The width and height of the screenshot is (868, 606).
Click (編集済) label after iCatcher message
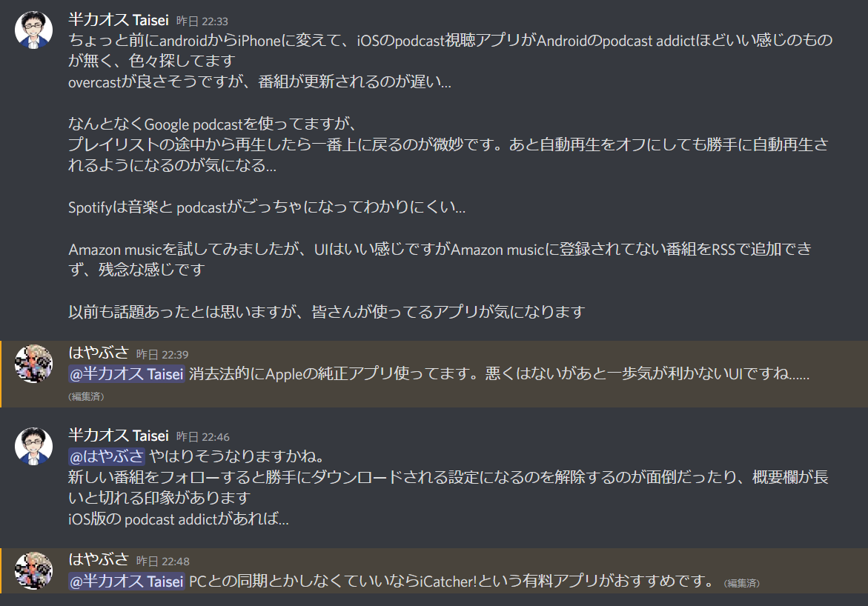tap(742, 583)
